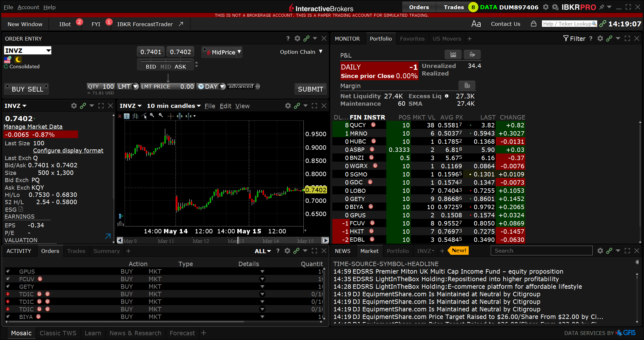Toggle the Consolidated data refresh indicator
Image resolution: width=644 pixels, height=340 pixels.
tap(6, 67)
